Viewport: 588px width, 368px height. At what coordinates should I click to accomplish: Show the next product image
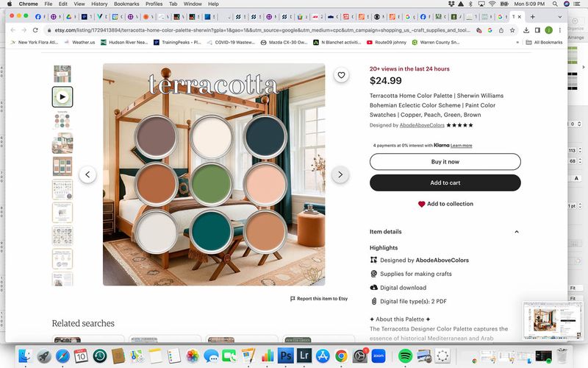coord(340,174)
